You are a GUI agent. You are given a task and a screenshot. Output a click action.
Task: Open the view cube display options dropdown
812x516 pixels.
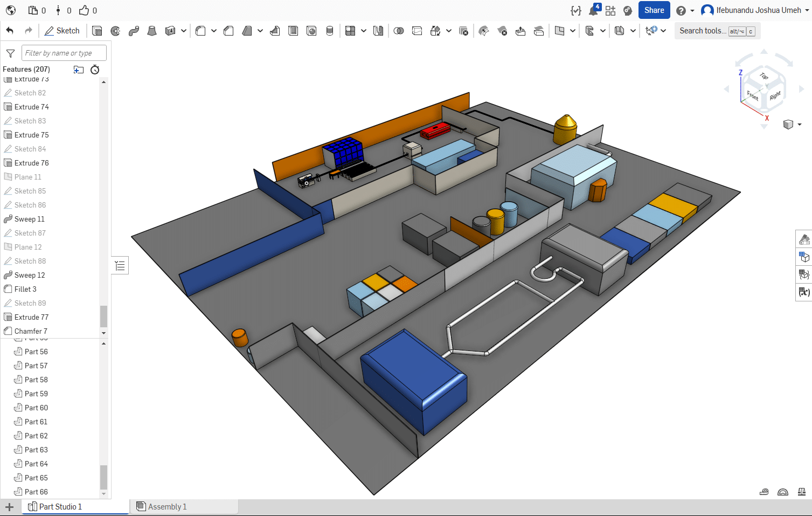pos(792,125)
